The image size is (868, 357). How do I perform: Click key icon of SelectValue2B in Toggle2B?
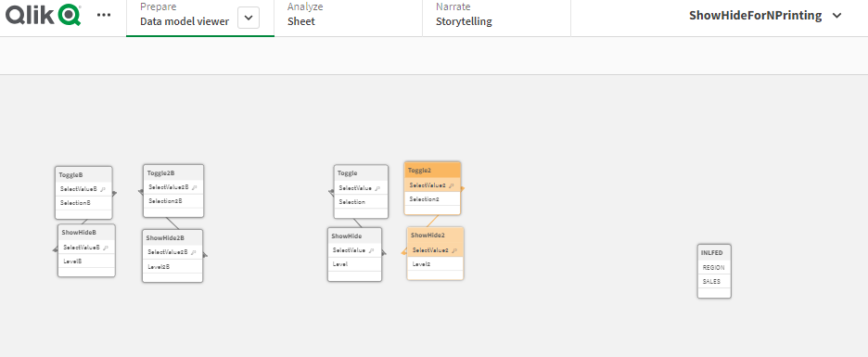(x=195, y=187)
